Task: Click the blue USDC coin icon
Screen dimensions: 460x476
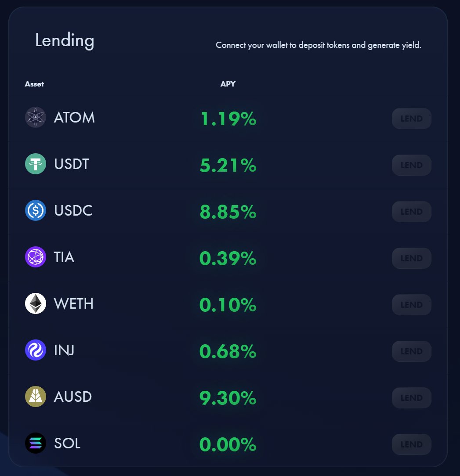Action: [x=36, y=210]
